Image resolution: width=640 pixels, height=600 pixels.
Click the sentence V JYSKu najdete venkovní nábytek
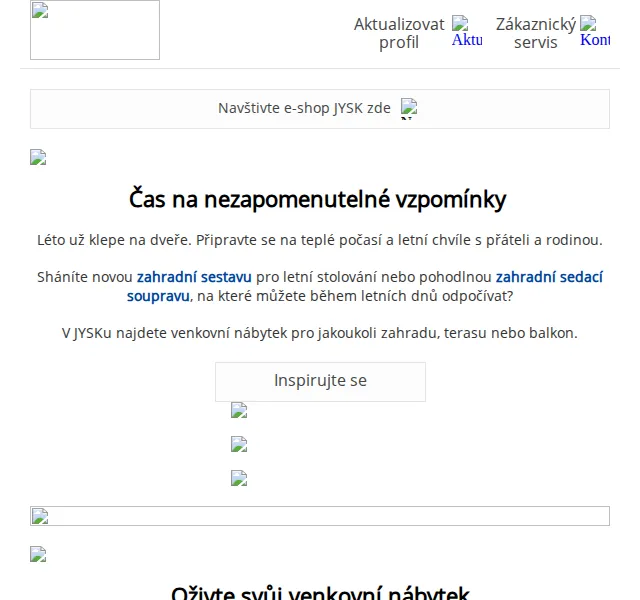coord(320,333)
